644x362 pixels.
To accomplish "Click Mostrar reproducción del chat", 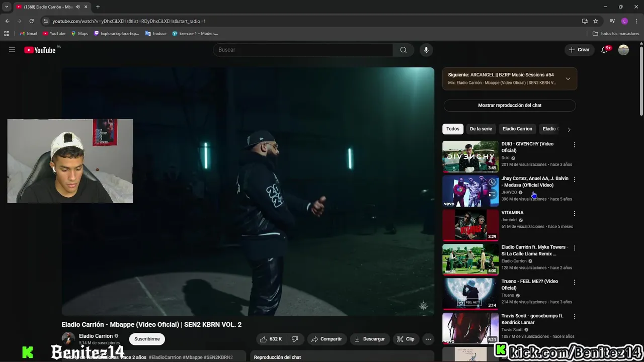I will point(510,105).
